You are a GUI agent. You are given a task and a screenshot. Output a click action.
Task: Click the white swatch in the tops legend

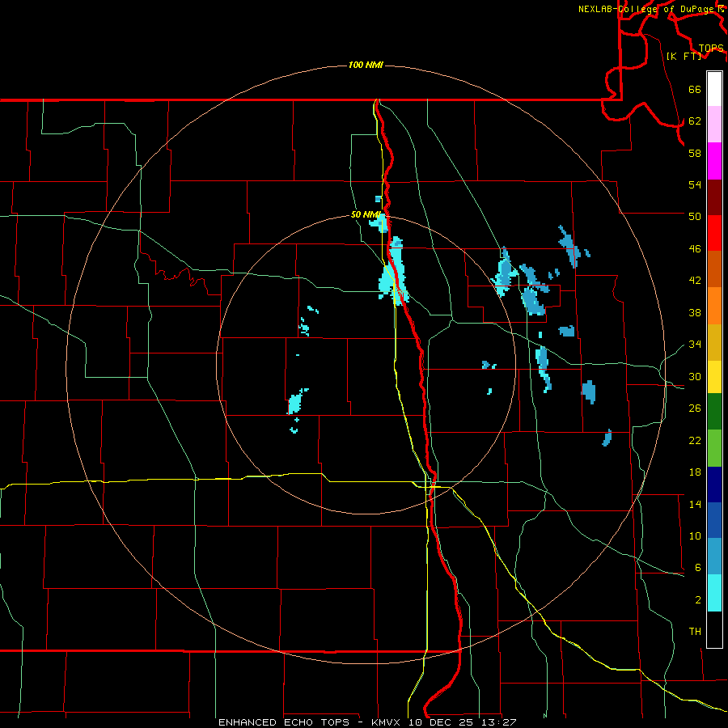point(714,89)
